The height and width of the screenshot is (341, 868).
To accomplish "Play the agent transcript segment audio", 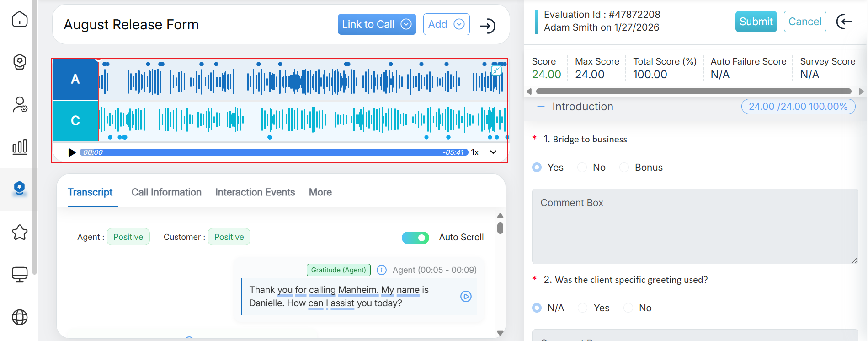I will pos(465,297).
